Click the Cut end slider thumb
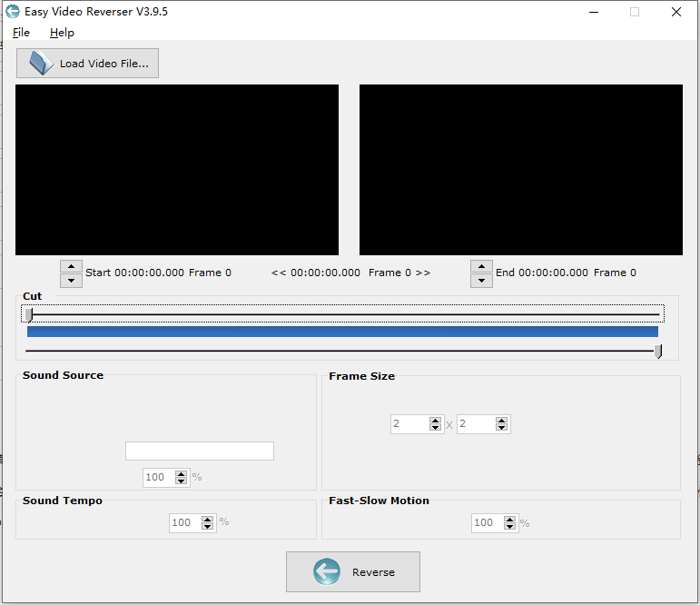The width and height of the screenshot is (700, 605). point(658,352)
